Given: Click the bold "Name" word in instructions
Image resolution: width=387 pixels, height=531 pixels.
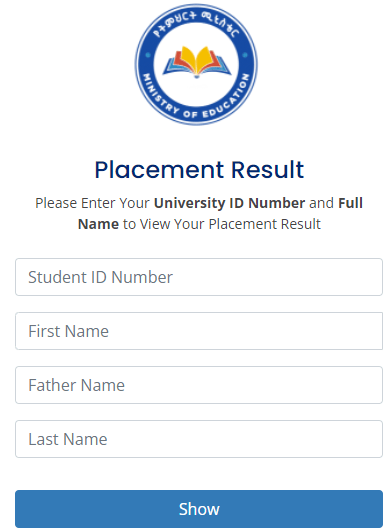Looking at the screenshot, I should 98,224.
